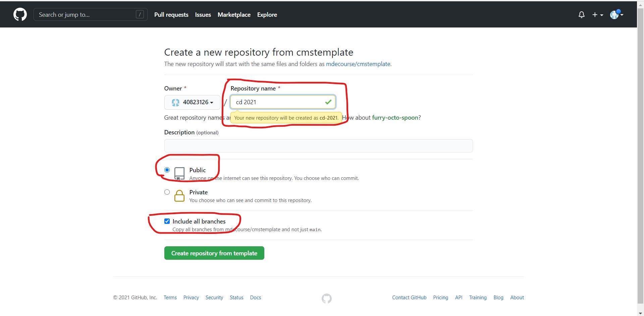
Task: Open the API footer link
Action: (x=459, y=298)
